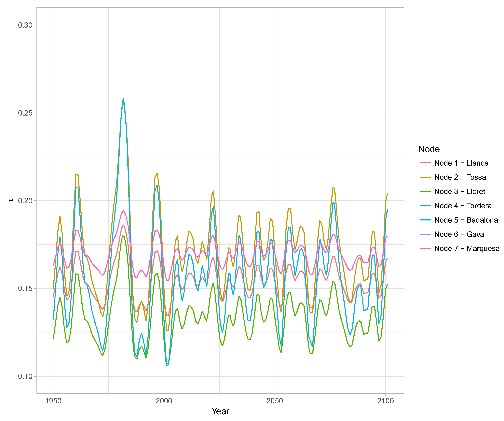Image resolution: width=504 pixels, height=421 pixels.
Task: Click the 1950 x-axis tick label
Action: pyautogui.click(x=53, y=401)
